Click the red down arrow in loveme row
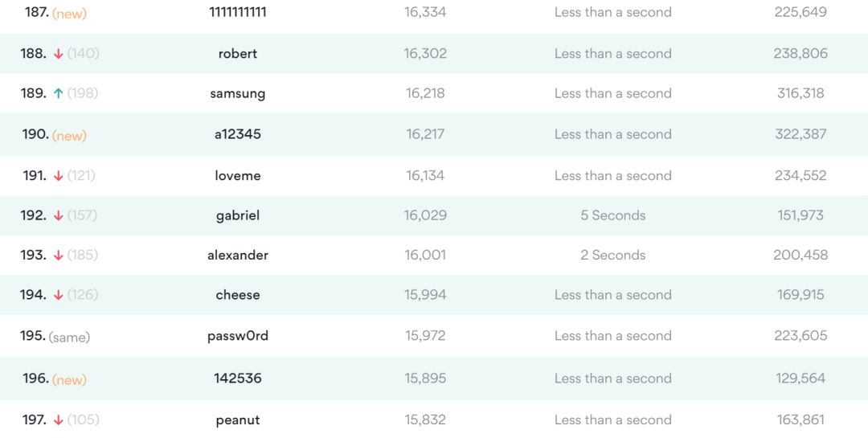 coord(58,176)
